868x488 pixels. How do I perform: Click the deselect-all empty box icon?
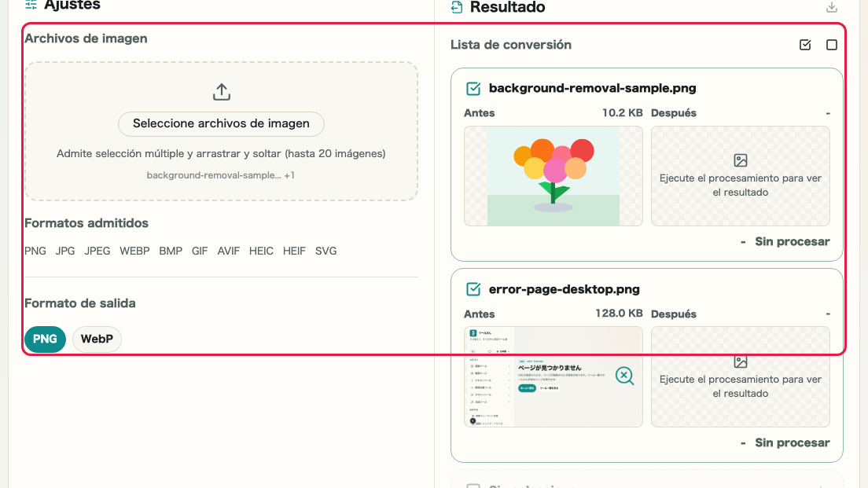(832, 45)
